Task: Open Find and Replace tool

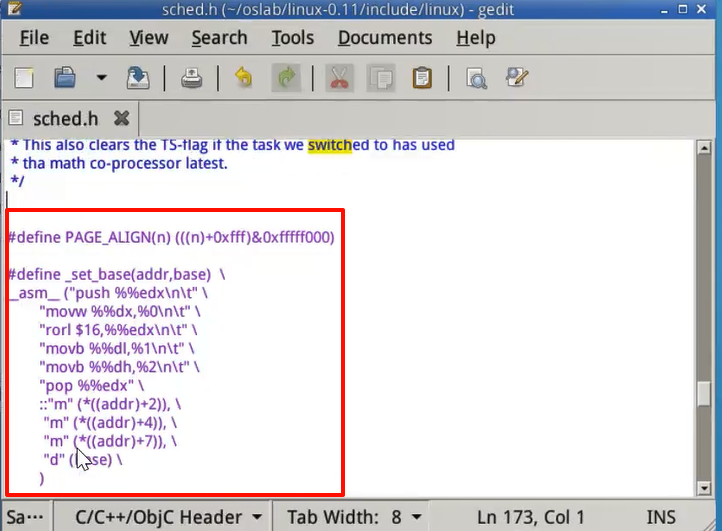Action: (517, 77)
